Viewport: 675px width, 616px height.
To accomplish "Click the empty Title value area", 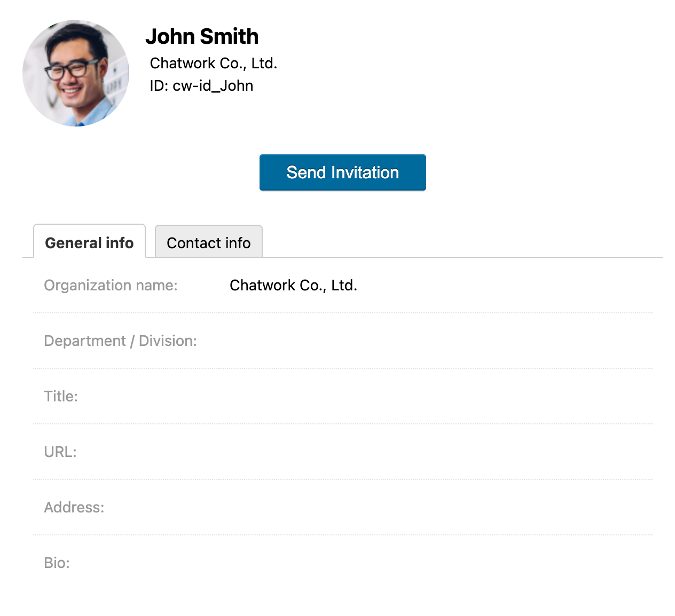I will pos(436,396).
